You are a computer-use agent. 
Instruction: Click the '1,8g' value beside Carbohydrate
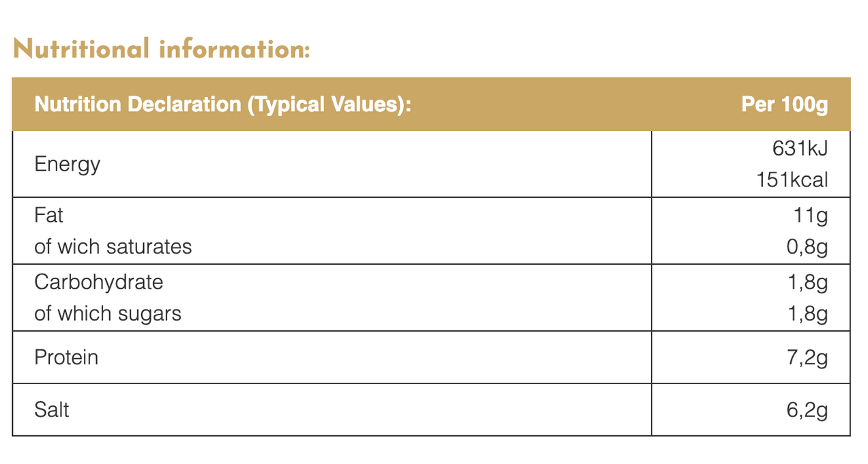tap(807, 282)
